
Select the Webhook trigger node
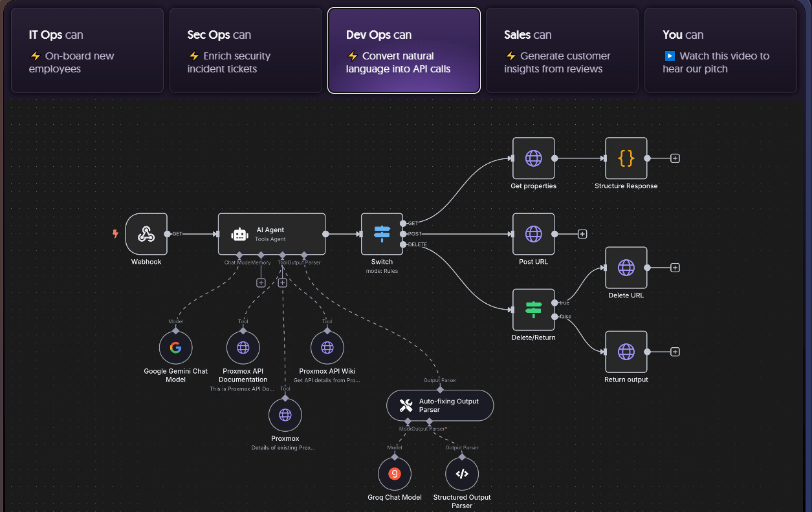[x=146, y=234]
